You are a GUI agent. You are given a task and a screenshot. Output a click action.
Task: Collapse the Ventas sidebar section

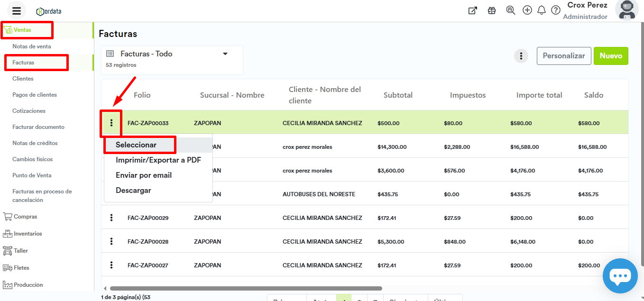22,30
